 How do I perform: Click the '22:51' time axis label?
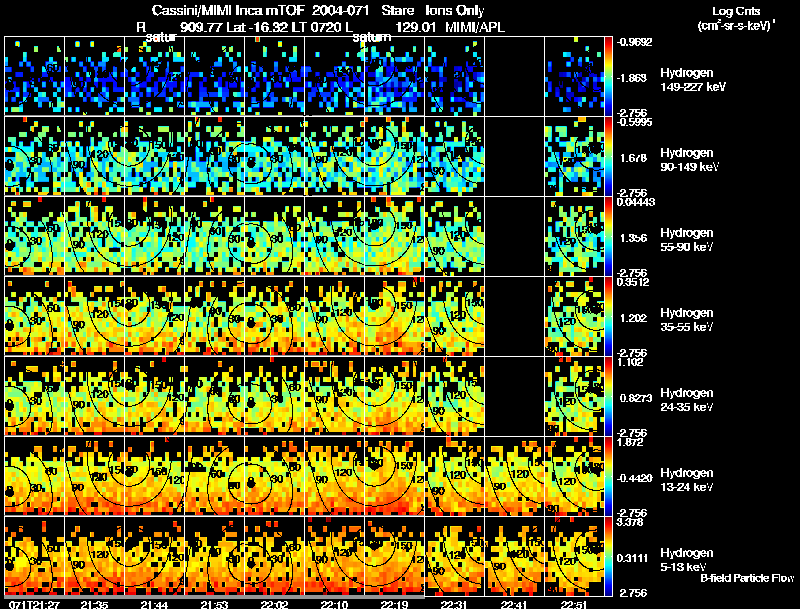(574, 604)
